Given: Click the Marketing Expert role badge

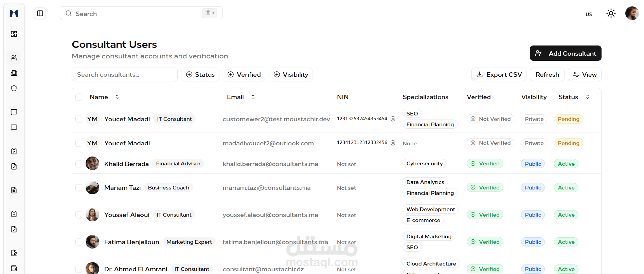Looking at the screenshot, I should (189, 242).
